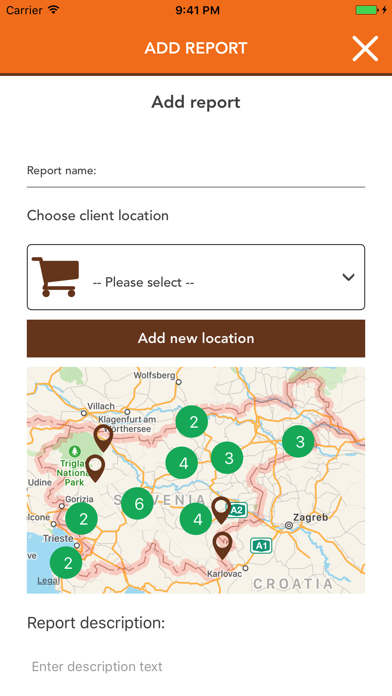Select green cluster 2 below Trieste
The height and width of the screenshot is (696, 392).
[x=66, y=563]
